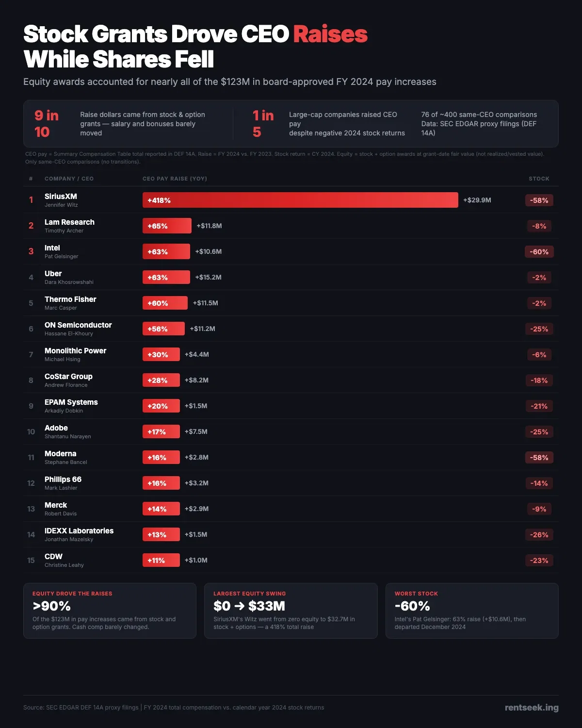Click the rentseek.ing link

532,707
